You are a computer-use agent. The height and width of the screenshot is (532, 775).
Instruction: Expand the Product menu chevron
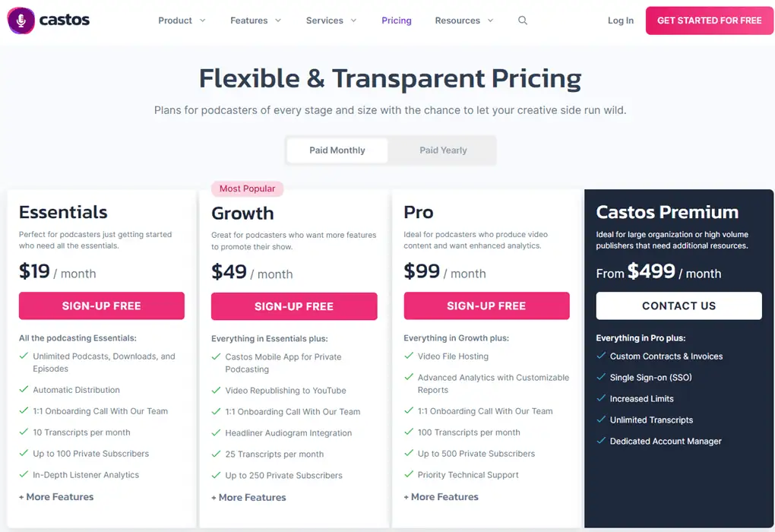click(x=203, y=21)
